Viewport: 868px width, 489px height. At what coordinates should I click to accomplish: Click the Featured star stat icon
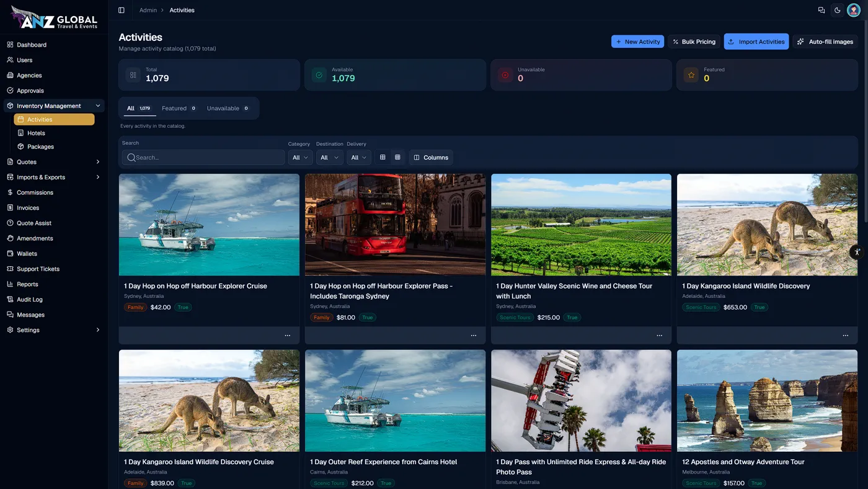click(x=691, y=75)
